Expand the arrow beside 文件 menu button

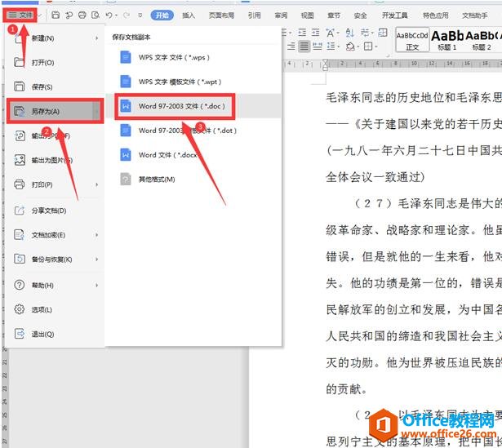click(40, 15)
